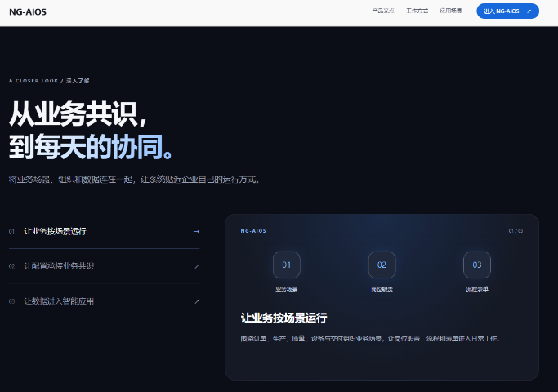558x392 pixels.
Task: Click the 02 number beside 让配置承接业务共识
Action: [11, 266]
